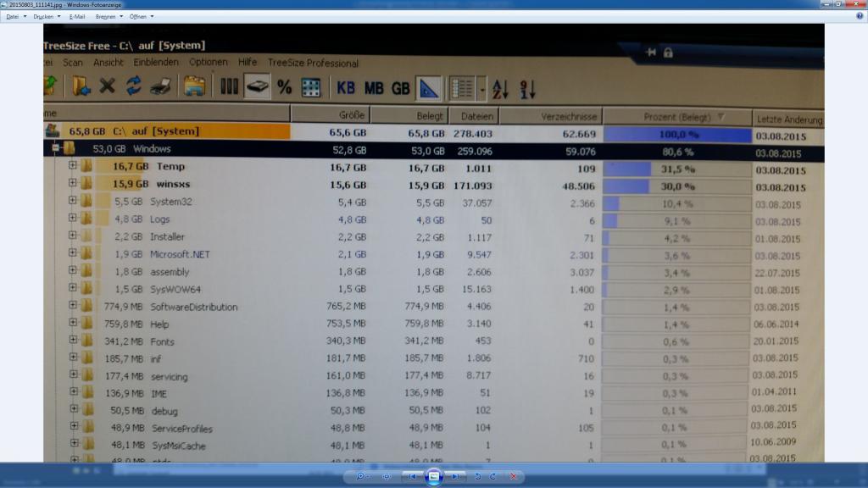Viewport: 868px width, 488px height.
Task: Click the zoom magnifier in Photo Viewer controls
Action: coord(361,476)
